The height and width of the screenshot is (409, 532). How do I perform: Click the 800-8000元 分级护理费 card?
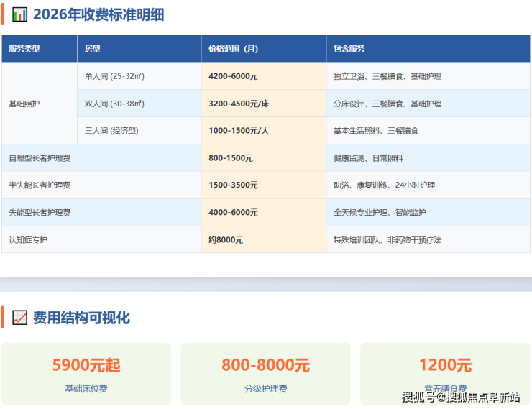coord(265,374)
